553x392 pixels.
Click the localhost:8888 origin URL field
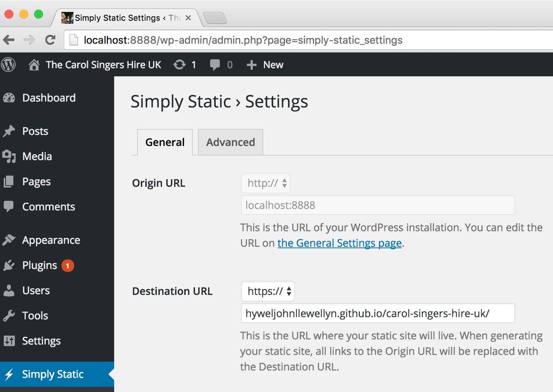coord(378,205)
